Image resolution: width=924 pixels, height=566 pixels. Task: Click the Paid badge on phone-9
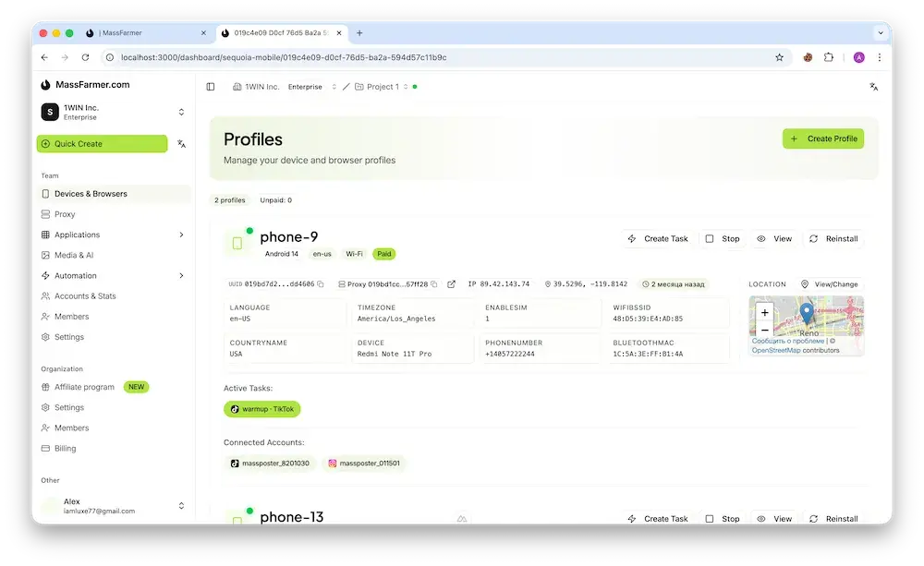(x=384, y=254)
